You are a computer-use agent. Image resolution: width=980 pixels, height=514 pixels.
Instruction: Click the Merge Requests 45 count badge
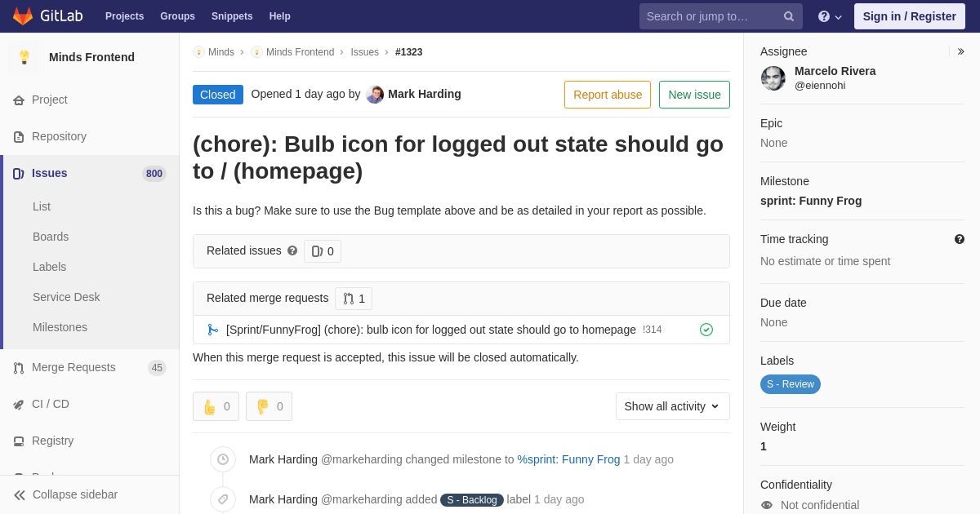(x=157, y=368)
